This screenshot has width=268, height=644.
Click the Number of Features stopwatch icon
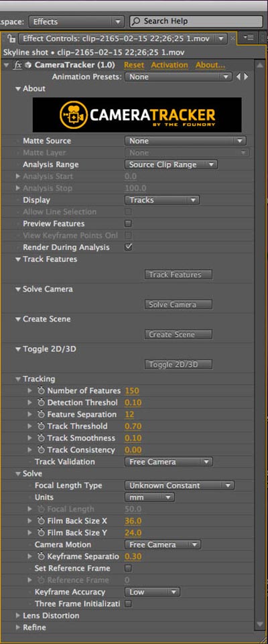tap(41, 391)
